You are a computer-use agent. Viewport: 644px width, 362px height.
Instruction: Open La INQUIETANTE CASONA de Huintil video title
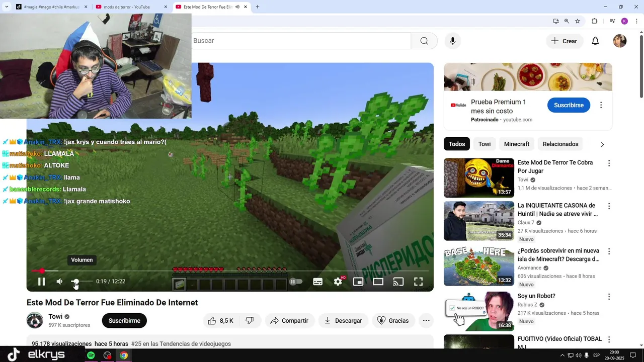[x=557, y=210]
